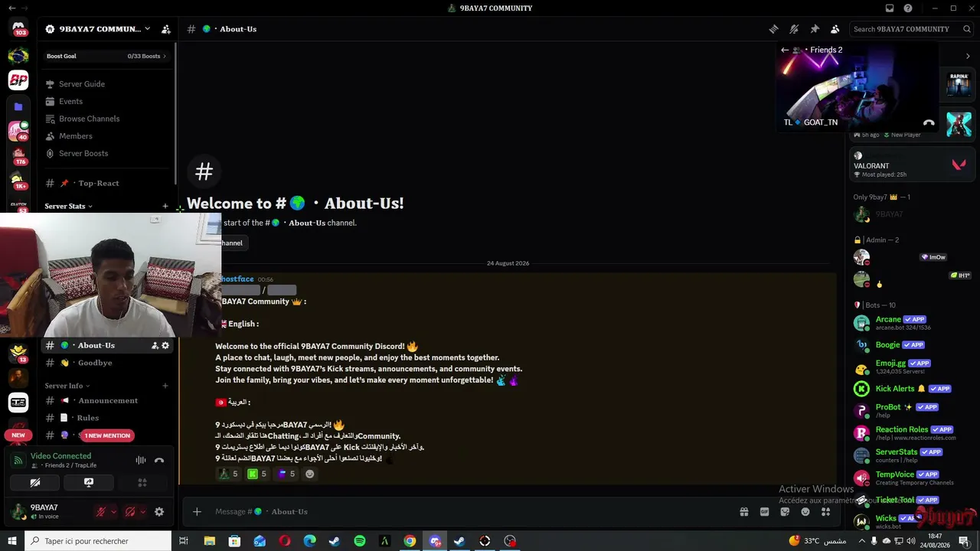Expand the activity panel chevron
The width and height of the screenshot is (980, 551).
tap(968, 56)
